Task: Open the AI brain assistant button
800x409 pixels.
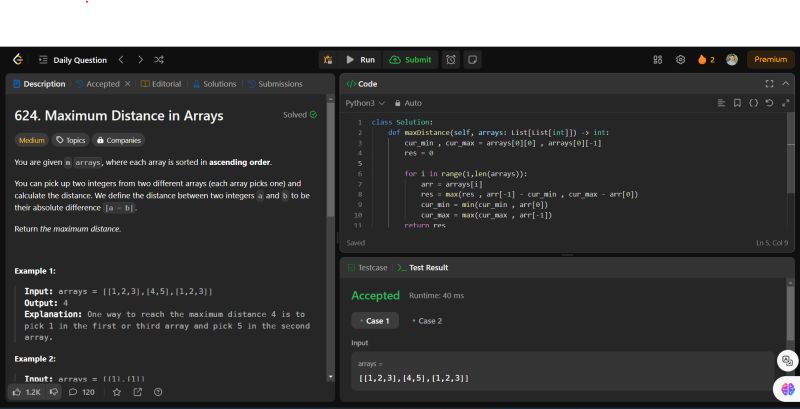Action: point(787,390)
